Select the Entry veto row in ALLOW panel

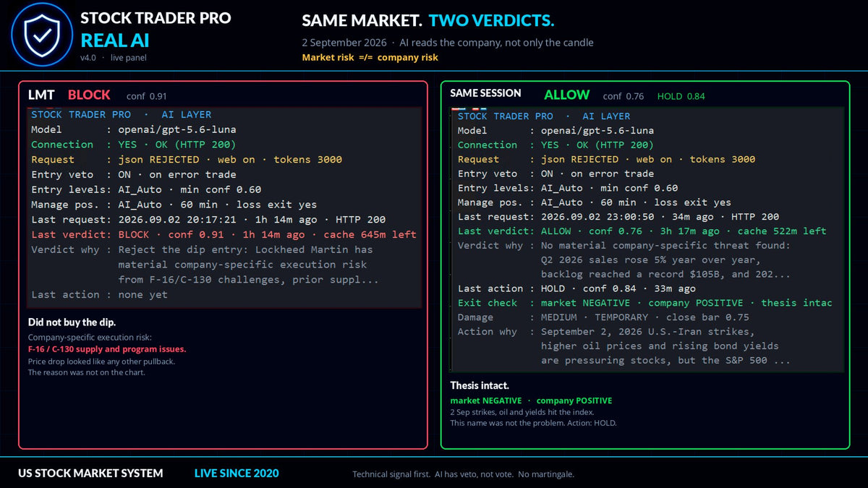pos(556,174)
